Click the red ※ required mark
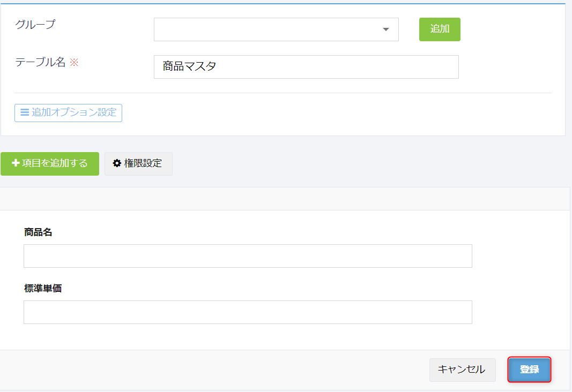 point(74,62)
